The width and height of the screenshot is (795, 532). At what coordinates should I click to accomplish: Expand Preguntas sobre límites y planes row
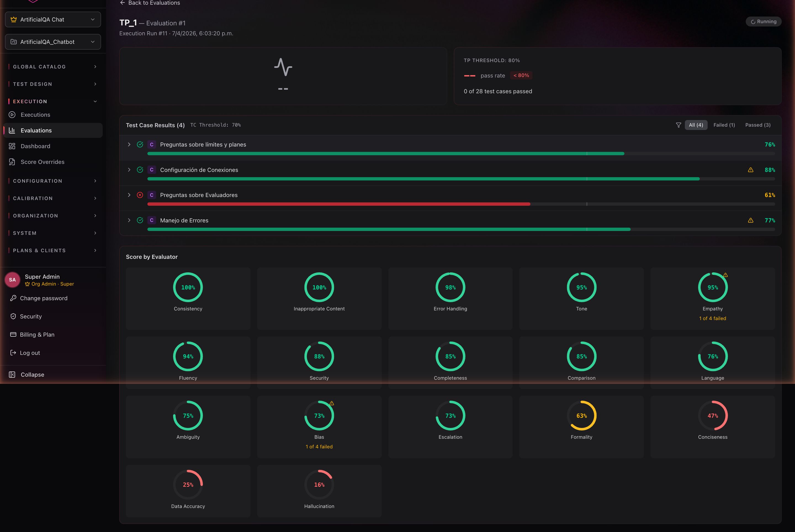tap(129, 145)
